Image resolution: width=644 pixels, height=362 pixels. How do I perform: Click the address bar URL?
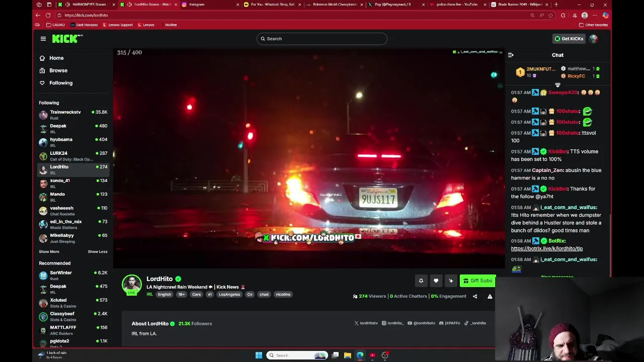86,15
